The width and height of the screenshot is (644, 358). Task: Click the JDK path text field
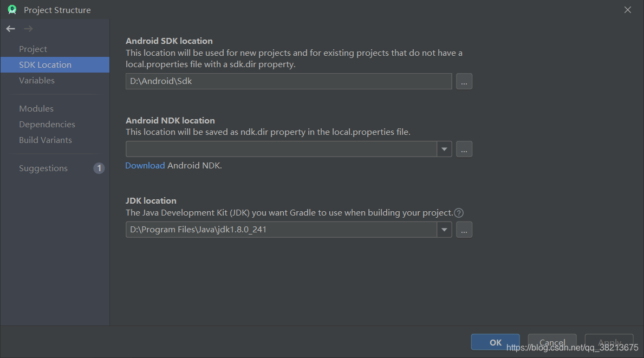click(x=281, y=230)
